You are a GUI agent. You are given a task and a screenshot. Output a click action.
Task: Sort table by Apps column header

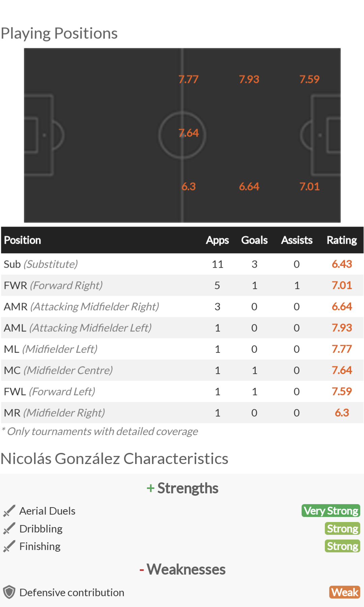tap(217, 240)
